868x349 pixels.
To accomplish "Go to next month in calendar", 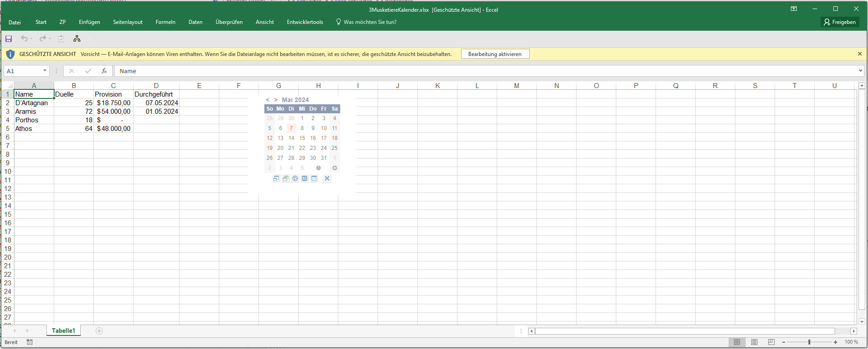I will point(276,100).
